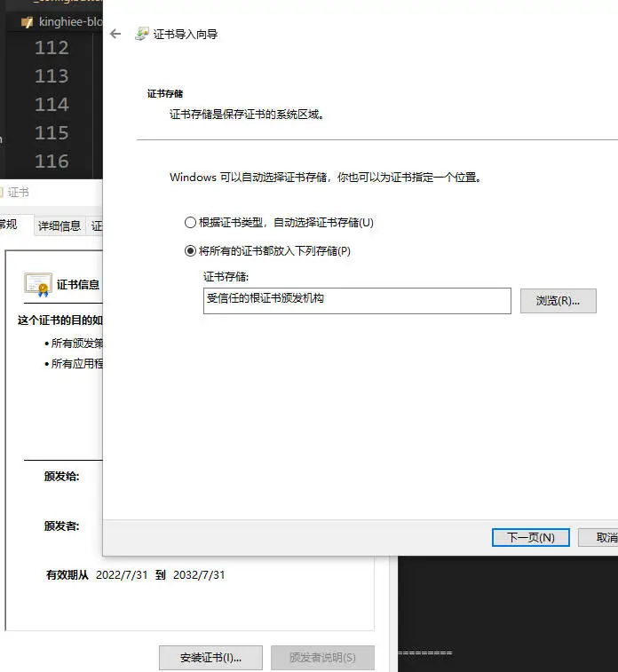Viewport: 618px width, 672px height.
Task: Click the text 证书存储是保存证书的系统区域。
Action: (247, 115)
